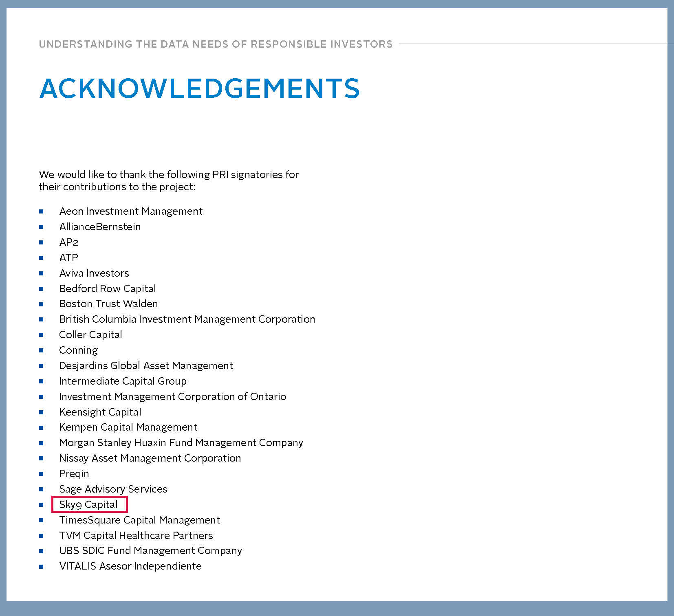Select 'Desjardins Global Asset Management'
The width and height of the screenshot is (674, 616).
pos(146,366)
